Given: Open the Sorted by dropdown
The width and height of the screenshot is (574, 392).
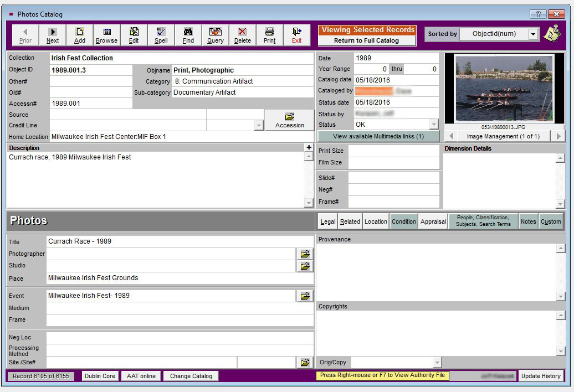Looking at the screenshot, I should coord(534,34).
